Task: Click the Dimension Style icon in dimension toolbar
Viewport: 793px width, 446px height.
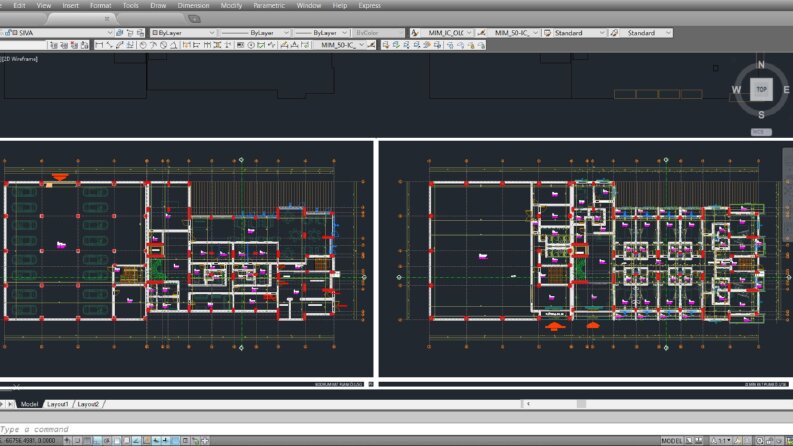Action: point(371,45)
